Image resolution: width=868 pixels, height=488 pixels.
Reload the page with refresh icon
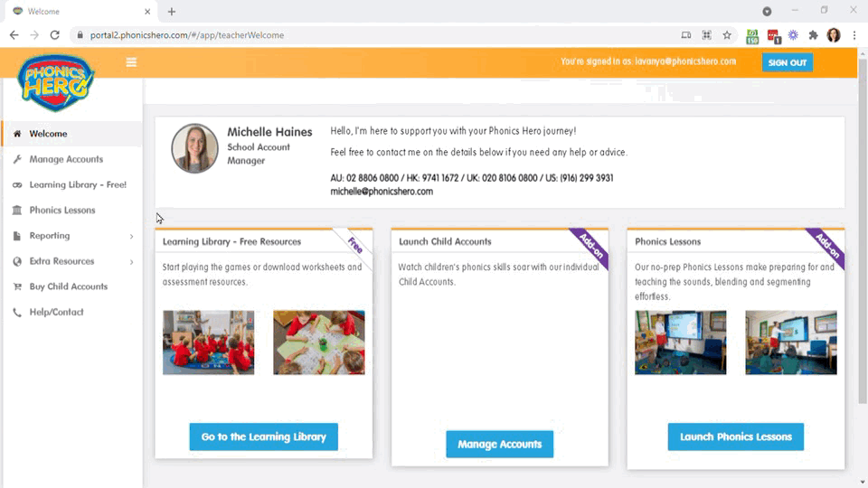pos(55,35)
